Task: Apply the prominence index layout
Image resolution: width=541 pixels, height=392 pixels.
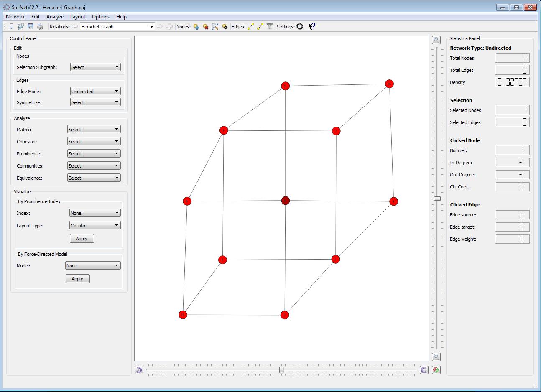Action: pyautogui.click(x=82, y=239)
